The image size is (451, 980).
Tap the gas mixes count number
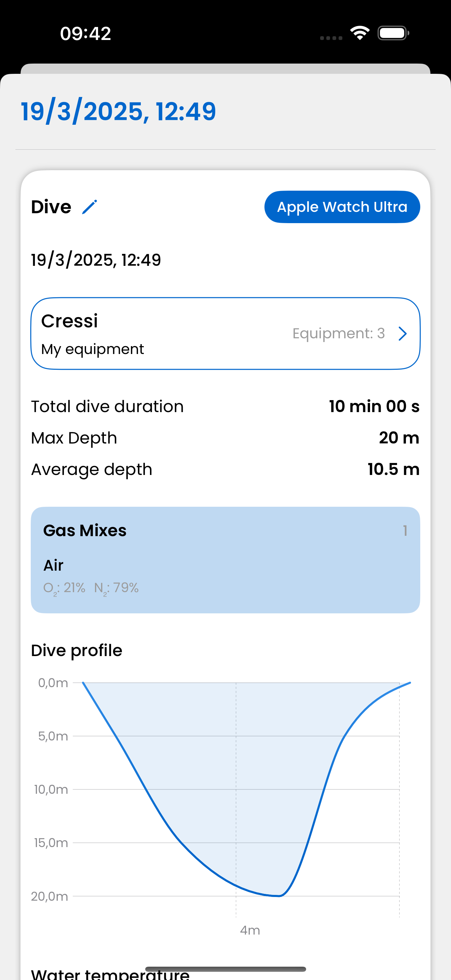coord(405,530)
